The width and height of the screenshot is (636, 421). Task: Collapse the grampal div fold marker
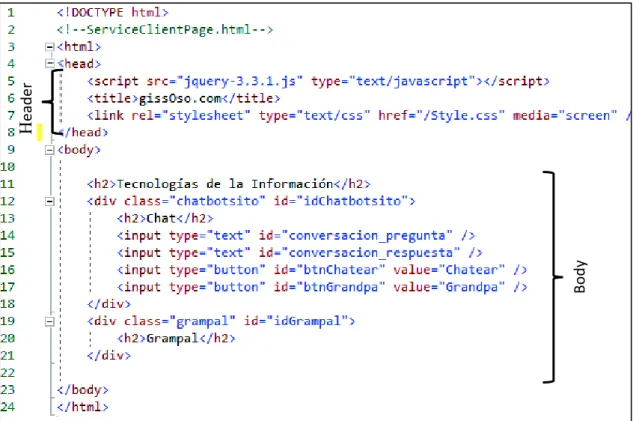tap(49, 322)
